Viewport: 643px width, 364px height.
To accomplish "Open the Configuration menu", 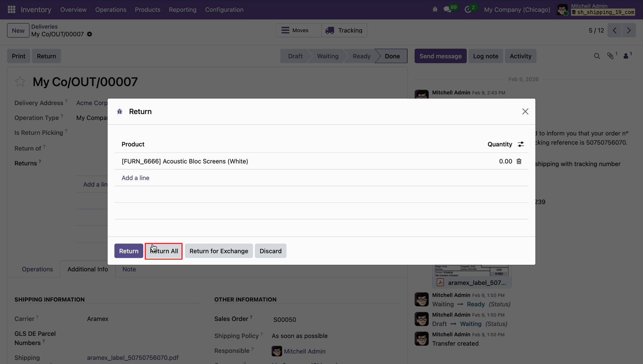I will tap(224, 10).
